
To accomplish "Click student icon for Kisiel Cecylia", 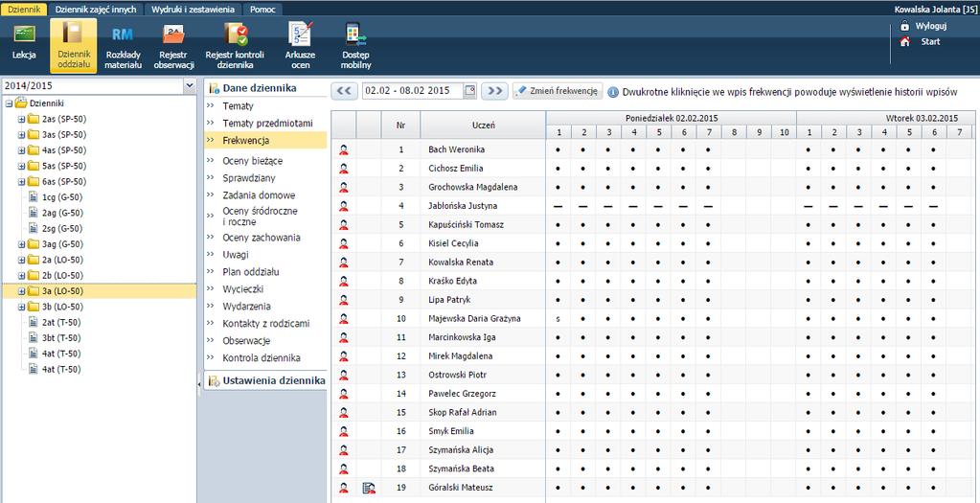I will (x=344, y=243).
